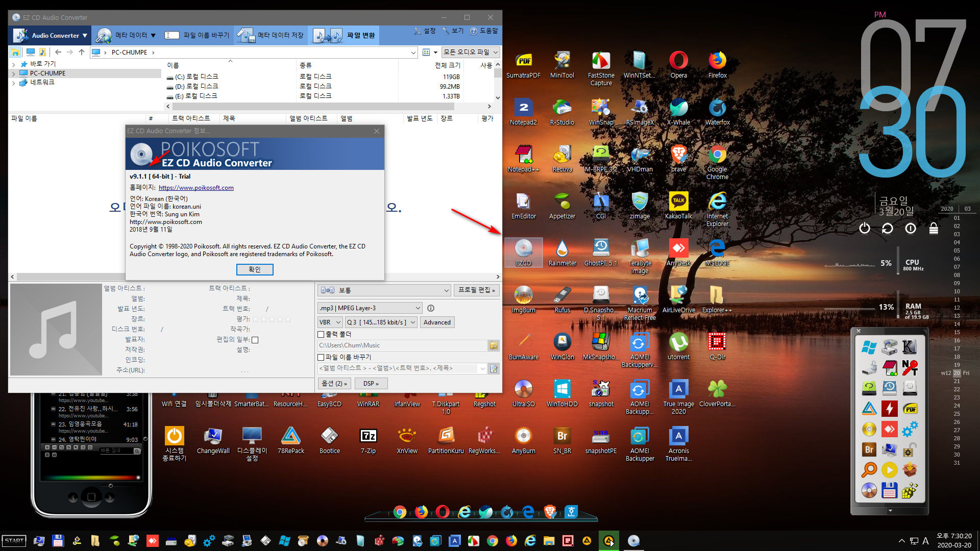Screen dimensions: 980x551
Task: Open the Q3 quality dropdown
Action: (x=381, y=322)
